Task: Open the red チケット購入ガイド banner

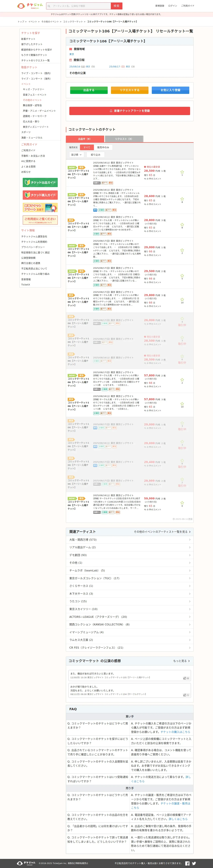Action: point(40,195)
